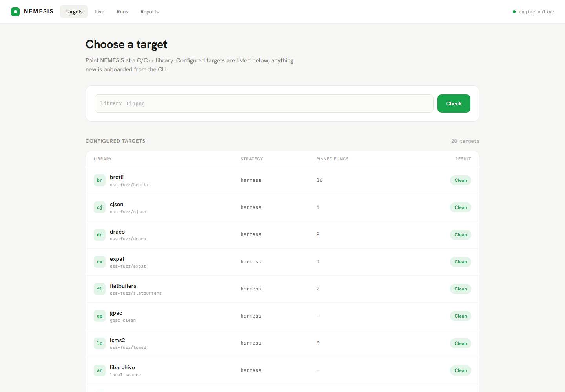Click the CONFIGURED TARGETS section heading

click(x=115, y=141)
